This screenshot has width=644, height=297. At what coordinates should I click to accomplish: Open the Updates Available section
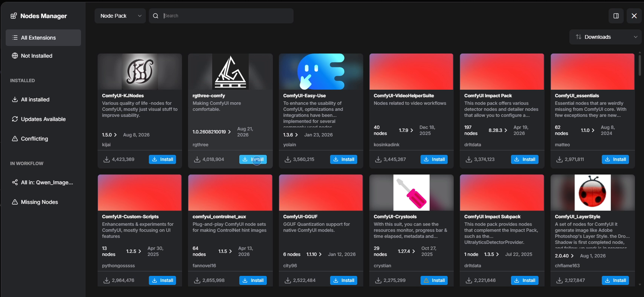[x=43, y=119]
